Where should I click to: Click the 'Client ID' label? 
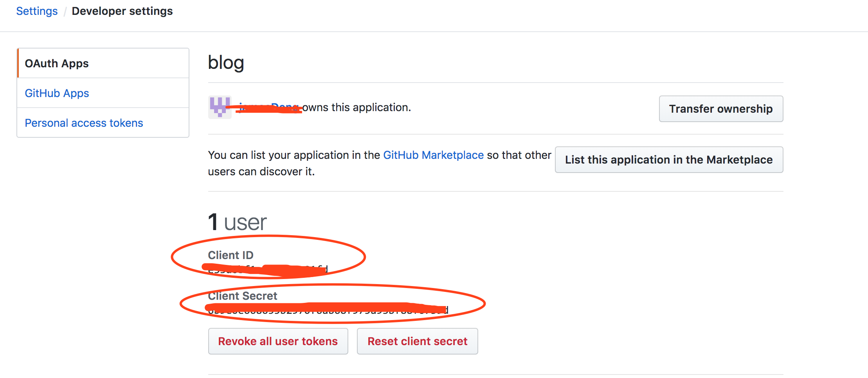click(231, 255)
